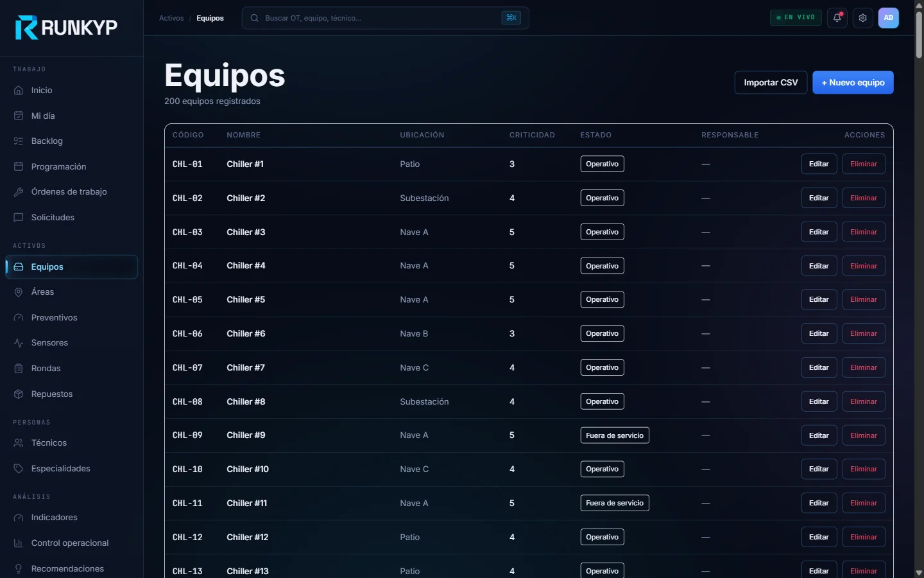
Task: Click Editar for Chiller #6
Action: pos(819,333)
